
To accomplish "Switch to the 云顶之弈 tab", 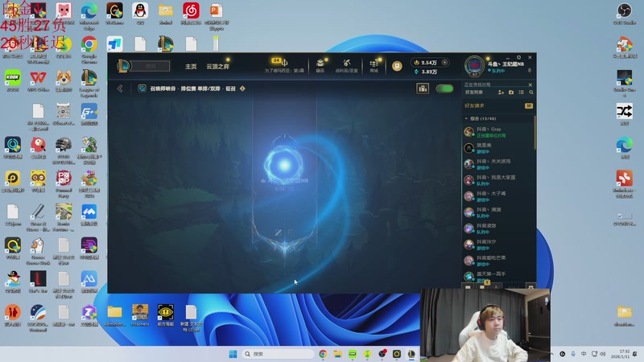I will 217,67.
